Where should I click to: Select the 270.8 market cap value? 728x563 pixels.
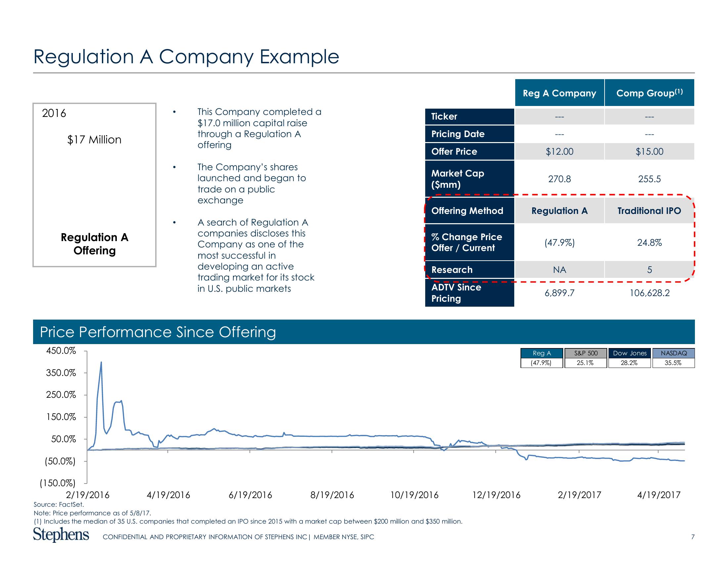click(x=559, y=179)
